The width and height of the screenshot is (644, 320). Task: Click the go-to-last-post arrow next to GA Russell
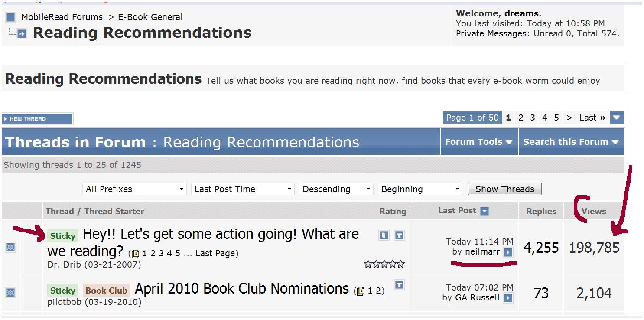(x=508, y=298)
